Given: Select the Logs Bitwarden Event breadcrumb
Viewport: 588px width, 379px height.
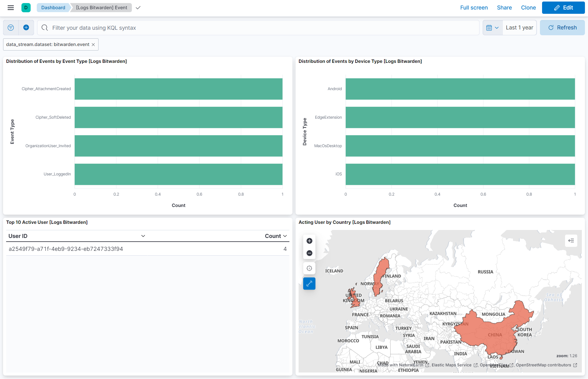Looking at the screenshot, I should tap(102, 8).
